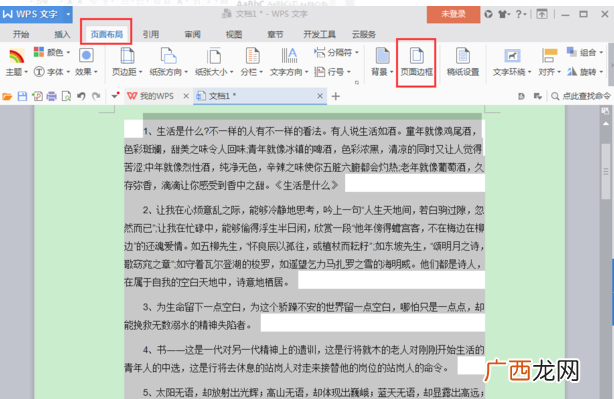Print the document with printer icon
The height and width of the screenshot is (399, 614).
click(52, 96)
